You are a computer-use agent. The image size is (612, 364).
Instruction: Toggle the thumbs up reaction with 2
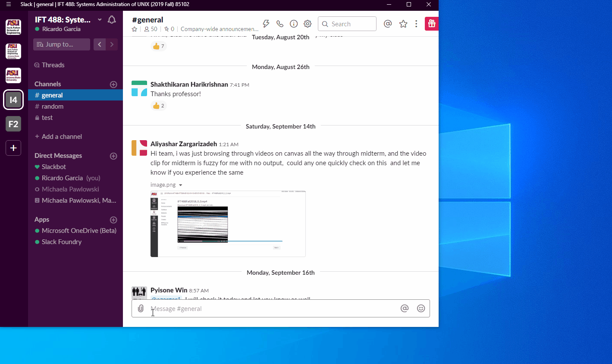pyautogui.click(x=158, y=106)
